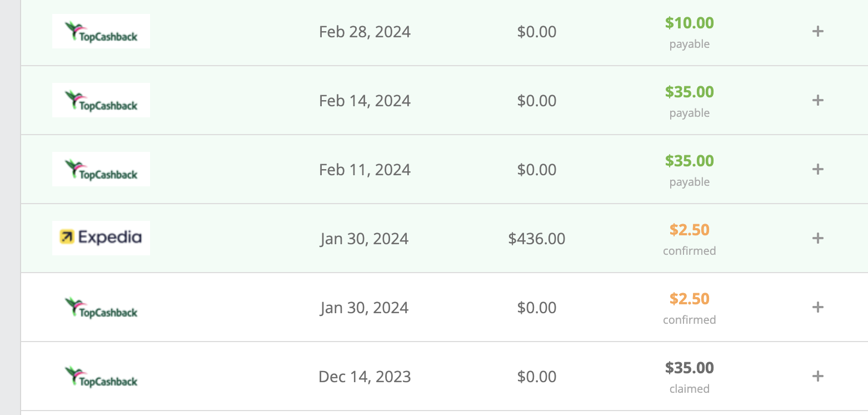Image resolution: width=868 pixels, height=415 pixels.
Task: Expand the Expedia $436.00 transaction row
Action: tap(817, 238)
